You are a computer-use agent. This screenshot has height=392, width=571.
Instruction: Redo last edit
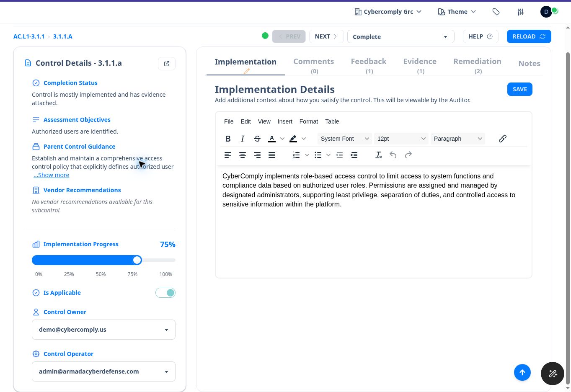(x=408, y=155)
